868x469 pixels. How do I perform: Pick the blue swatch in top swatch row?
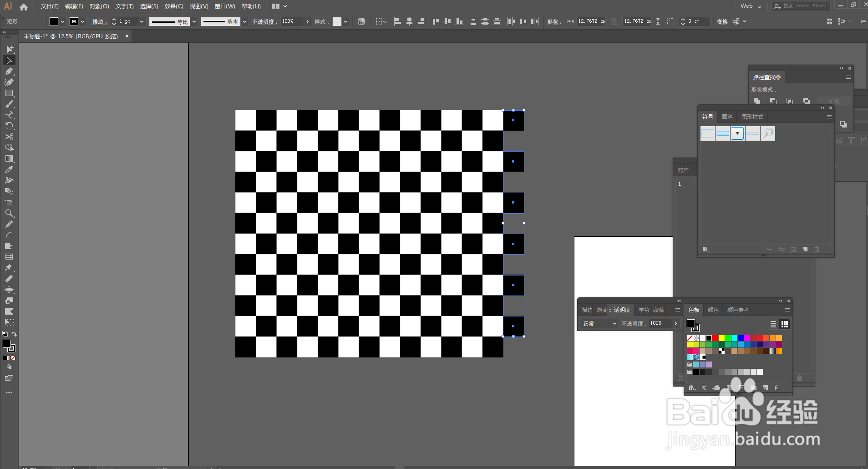(x=741, y=338)
